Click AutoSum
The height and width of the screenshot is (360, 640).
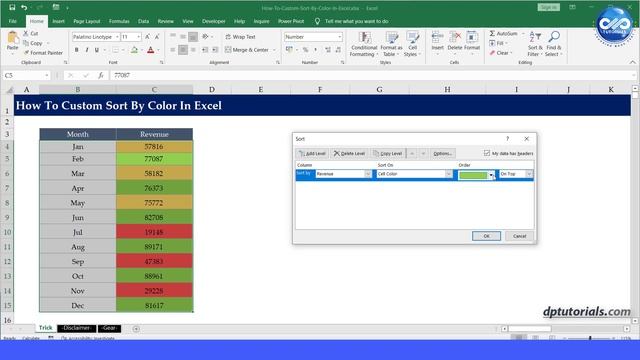504,33
